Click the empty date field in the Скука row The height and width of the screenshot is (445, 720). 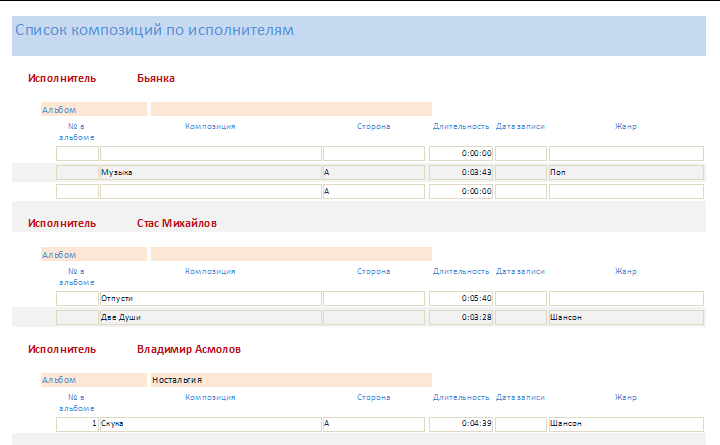coord(521,424)
